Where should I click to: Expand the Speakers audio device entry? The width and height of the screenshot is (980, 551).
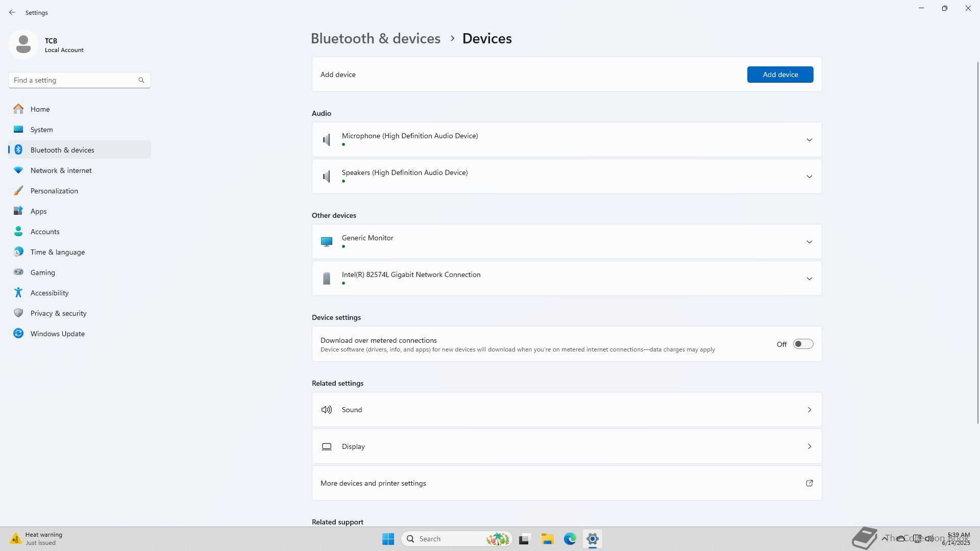809,177
